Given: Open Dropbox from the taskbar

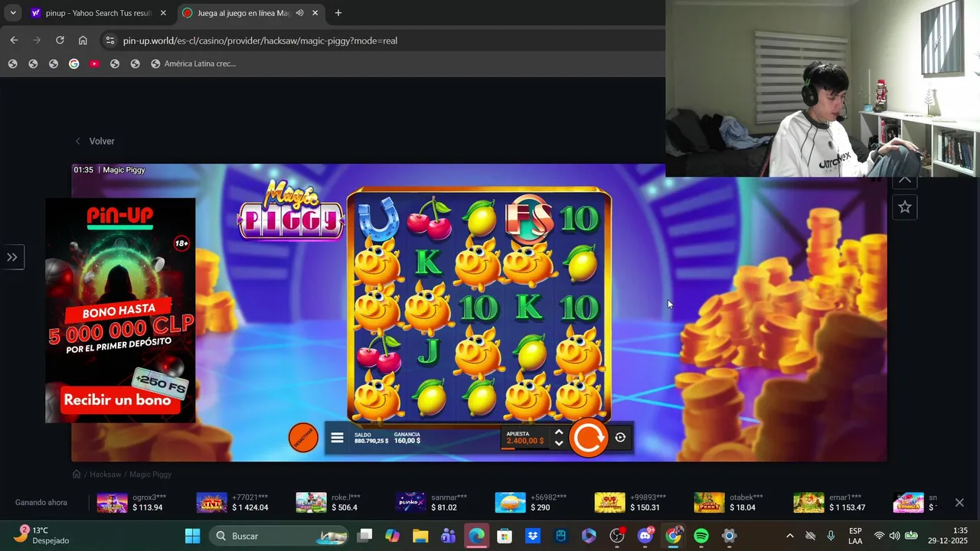Looking at the screenshot, I should tap(532, 536).
